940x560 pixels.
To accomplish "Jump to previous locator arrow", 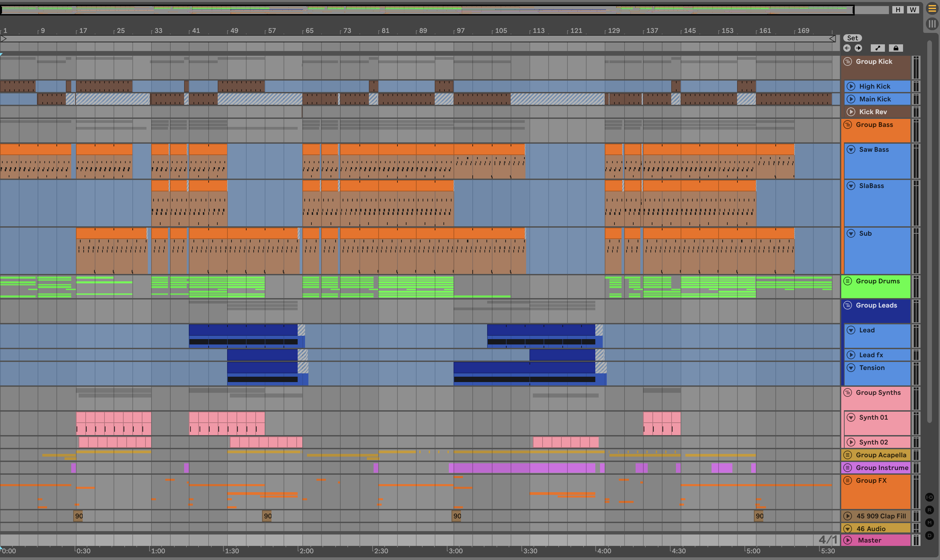I will pos(847,48).
